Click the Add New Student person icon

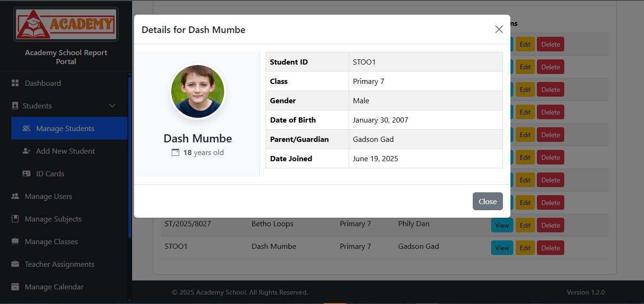click(26, 151)
